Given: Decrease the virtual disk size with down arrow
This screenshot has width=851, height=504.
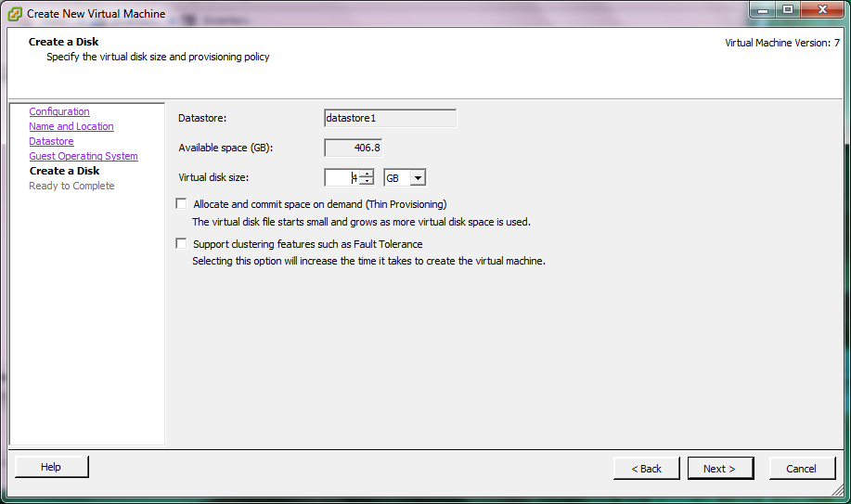Looking at the screenshot, I should click(x=367, y=181).
